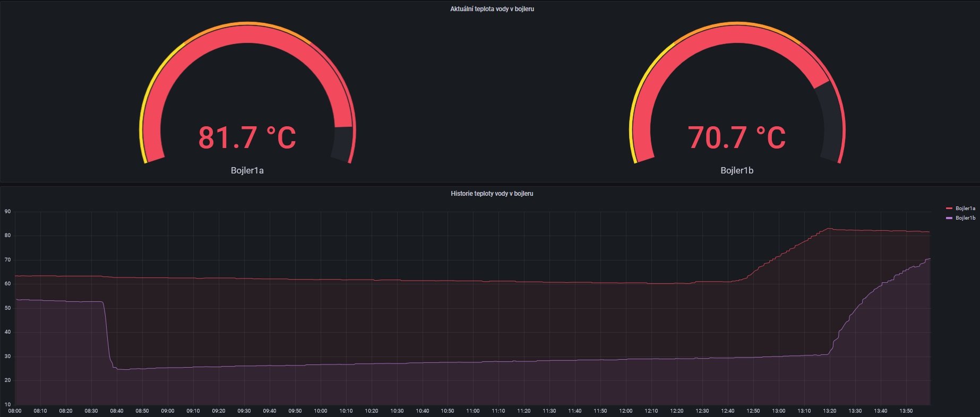Toggle Bojler1b series in the chart legend
Viewport: 980px width, 417px height.
point(965,218)
